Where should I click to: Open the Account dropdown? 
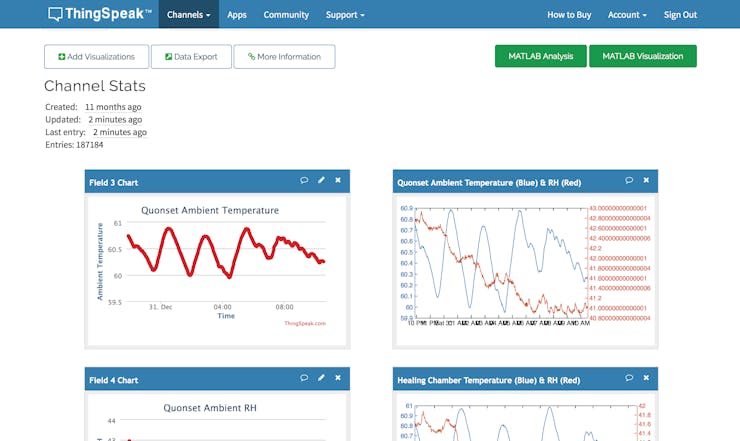click(x=627, y=15)
